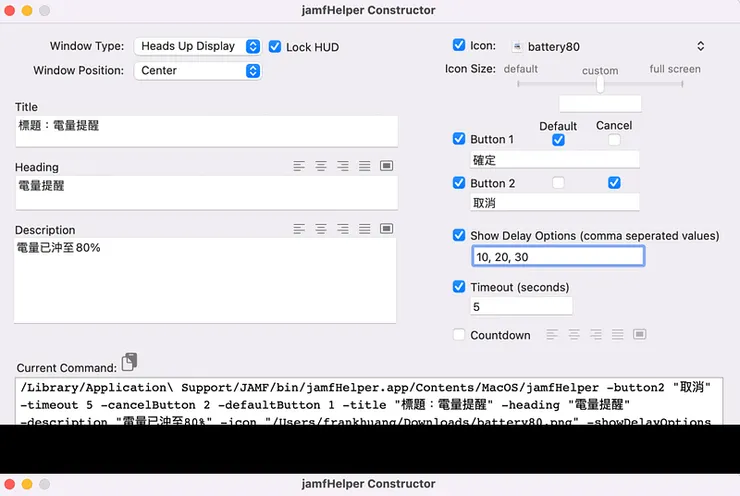The width and height of the screenshot is (740, 496).
Task: Check Button 1 Cancel checkbox
Action: click(614, 140)
